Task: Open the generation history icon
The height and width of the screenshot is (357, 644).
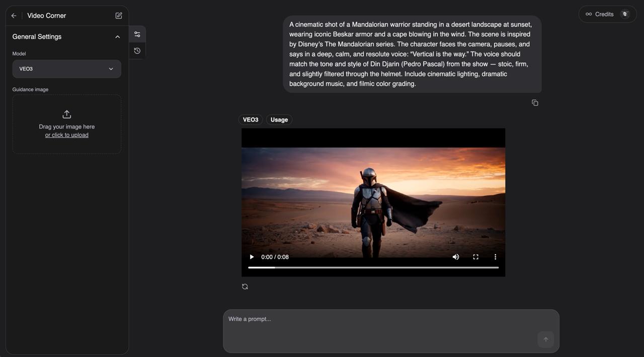Action: click(137, 51)
